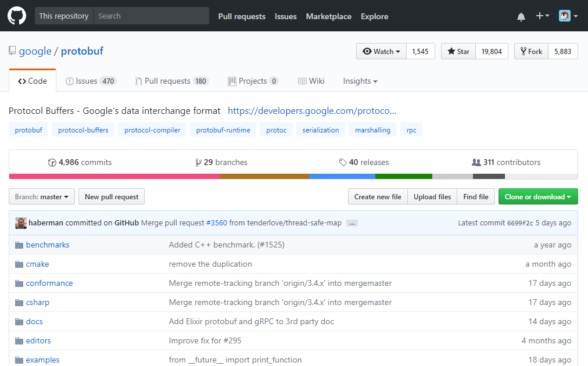Select the protobuf topic tag

(28, 130)
